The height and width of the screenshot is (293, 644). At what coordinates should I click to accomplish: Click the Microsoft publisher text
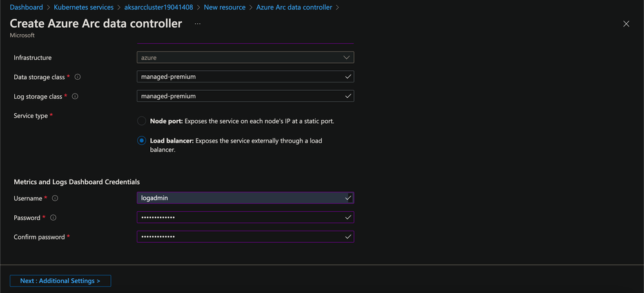click(22, 35)
